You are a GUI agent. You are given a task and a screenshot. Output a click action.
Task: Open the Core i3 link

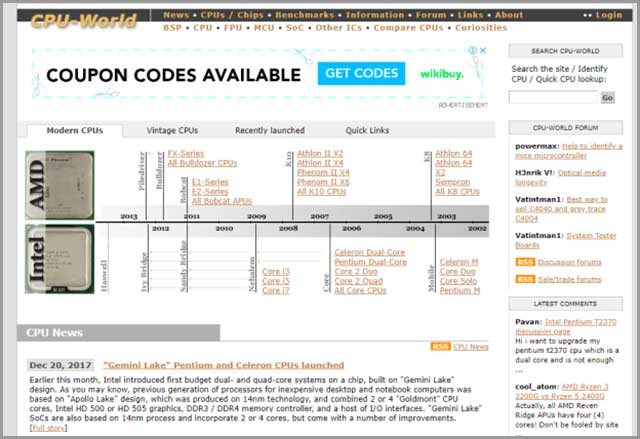(276, 271)
